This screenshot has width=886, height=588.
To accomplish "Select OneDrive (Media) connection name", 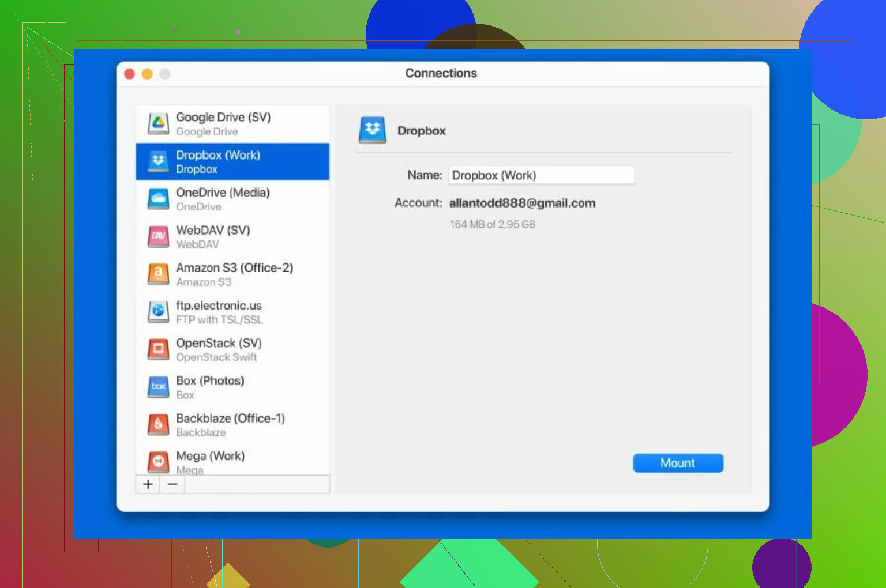I will click(x=223, y=193).
